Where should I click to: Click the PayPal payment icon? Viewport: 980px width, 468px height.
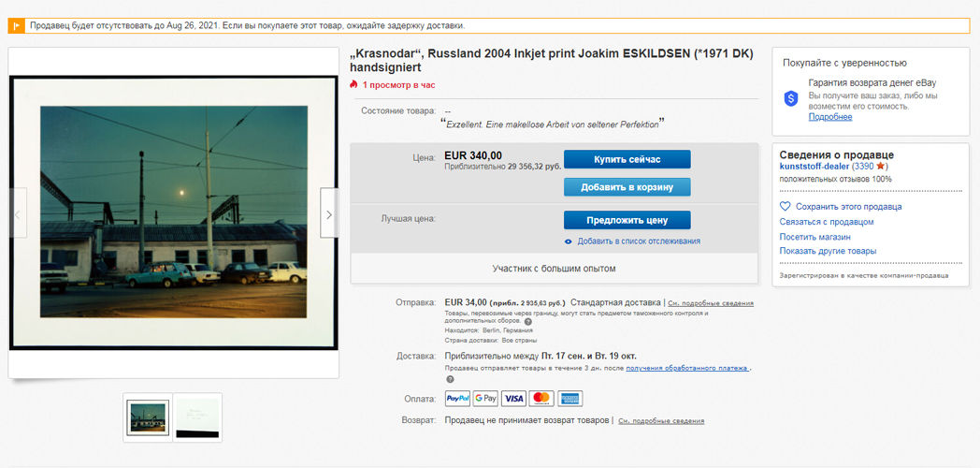[x=457, y=399]
